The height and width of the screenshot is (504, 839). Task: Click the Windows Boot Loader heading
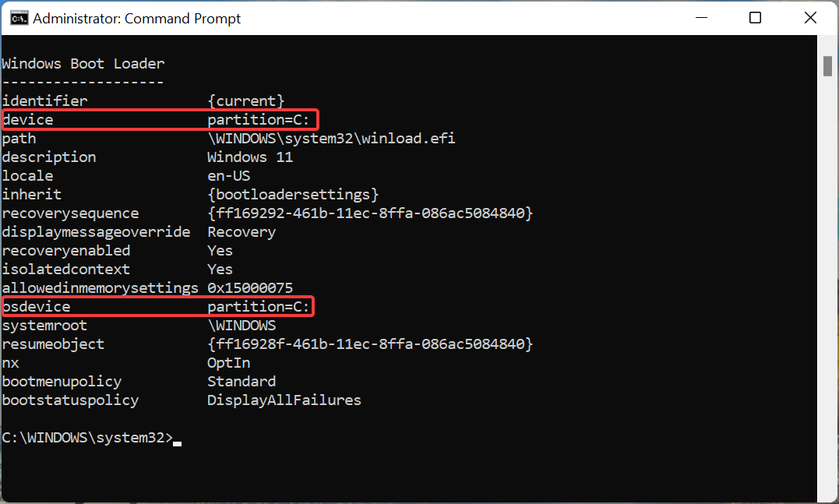(83, 63)
